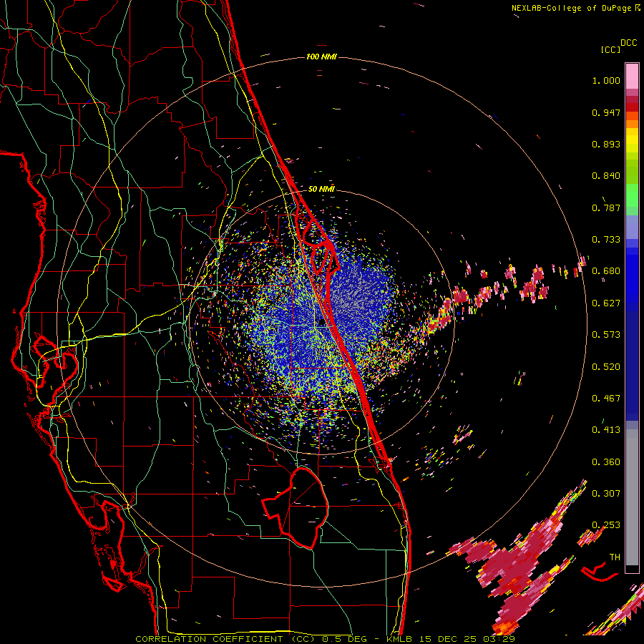Select the 0.680 legend value

pyautogui.click(x=606, y=271)
